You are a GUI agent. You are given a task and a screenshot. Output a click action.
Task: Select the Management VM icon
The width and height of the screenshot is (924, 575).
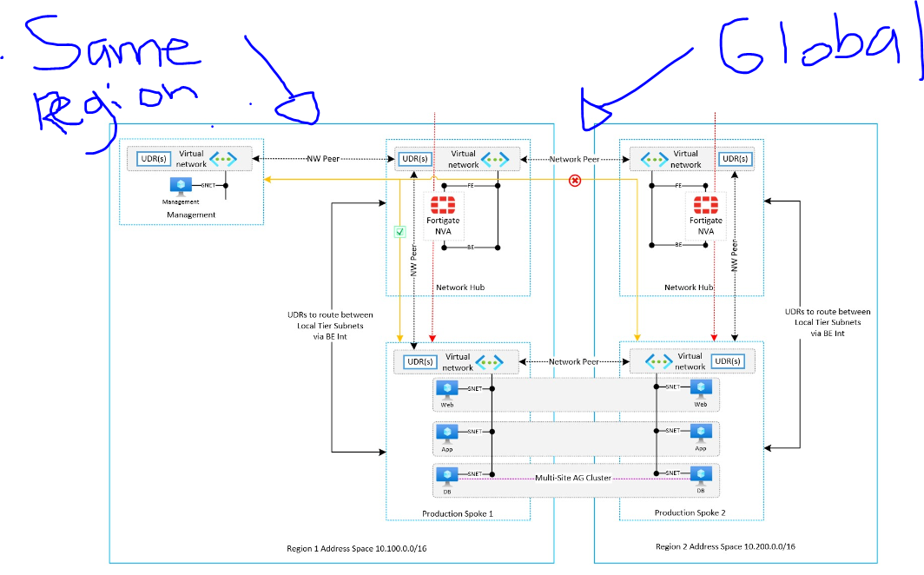179,186
